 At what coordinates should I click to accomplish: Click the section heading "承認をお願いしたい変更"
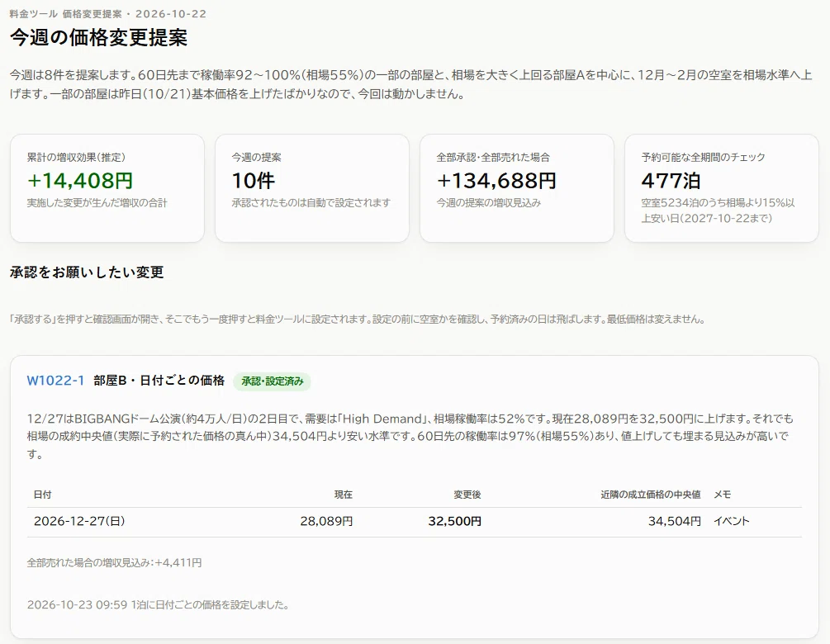(87, 272)
